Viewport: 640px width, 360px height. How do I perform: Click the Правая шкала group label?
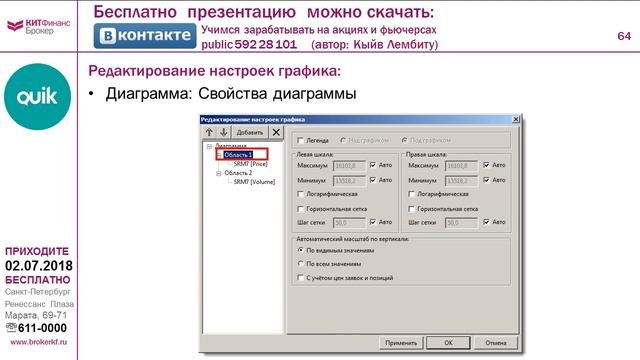[426, 155]
